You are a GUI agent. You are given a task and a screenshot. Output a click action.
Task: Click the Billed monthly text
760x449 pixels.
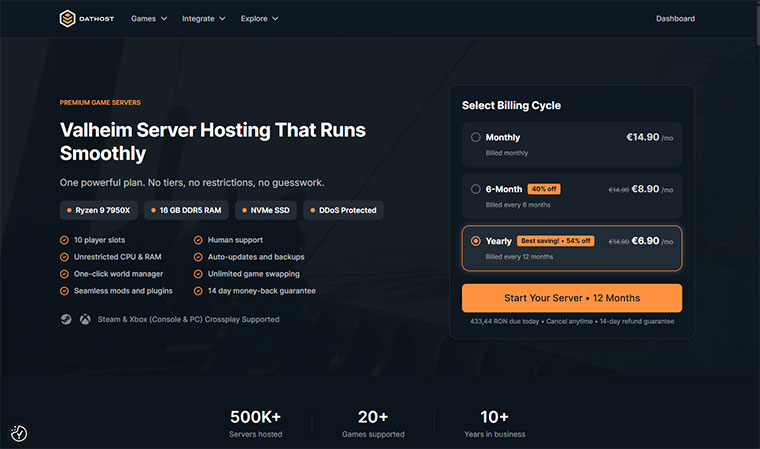(x=507, y=153)
